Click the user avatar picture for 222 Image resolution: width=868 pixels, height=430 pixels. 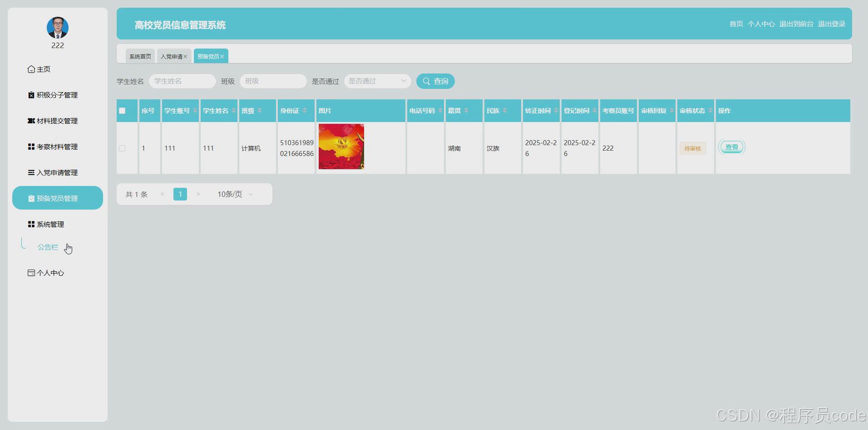point(58,28)
